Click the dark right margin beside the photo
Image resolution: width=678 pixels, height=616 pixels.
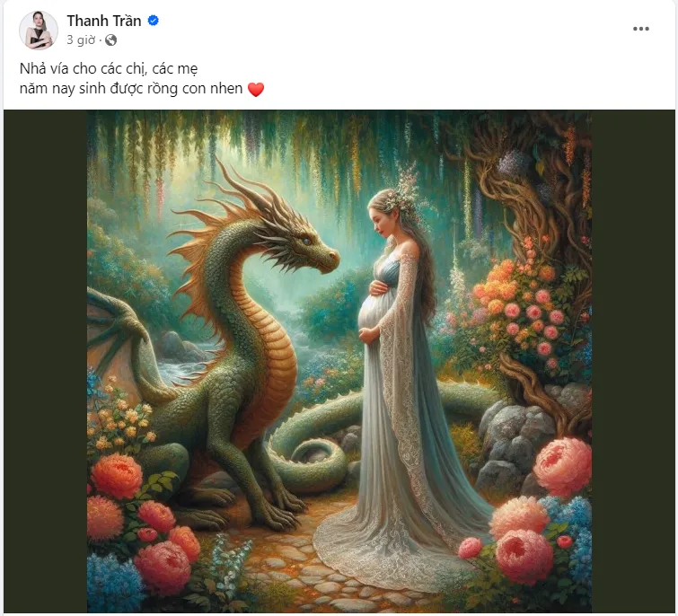tap(633, 361)
